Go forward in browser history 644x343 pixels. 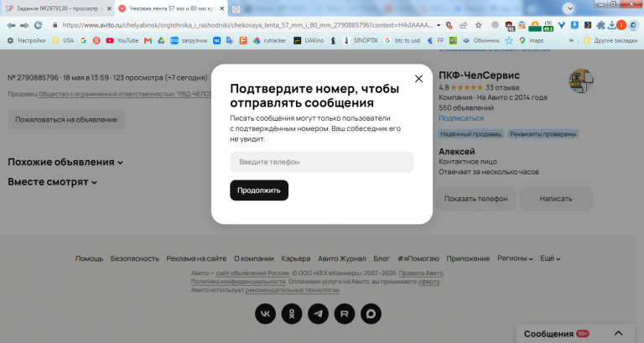(x=24, y=25)
